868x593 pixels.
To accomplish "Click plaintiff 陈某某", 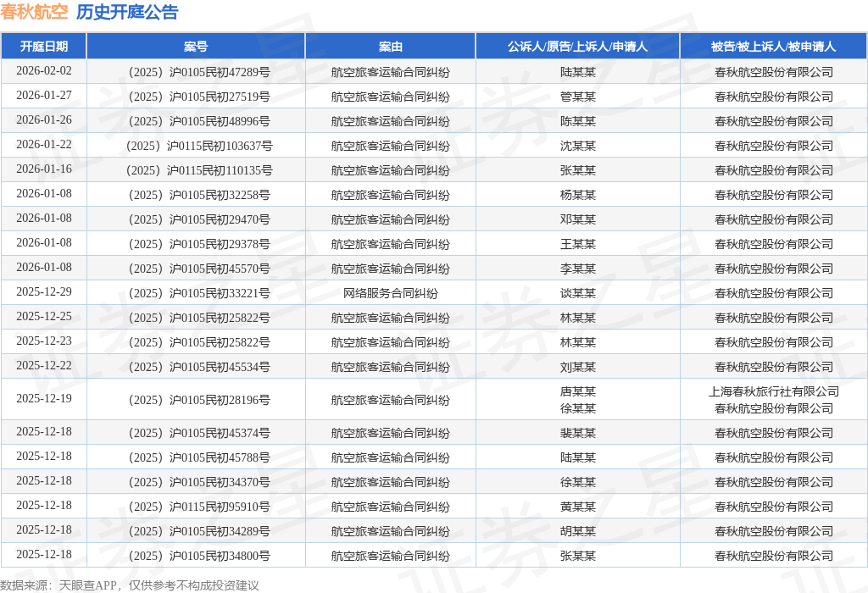I will 578,121.
